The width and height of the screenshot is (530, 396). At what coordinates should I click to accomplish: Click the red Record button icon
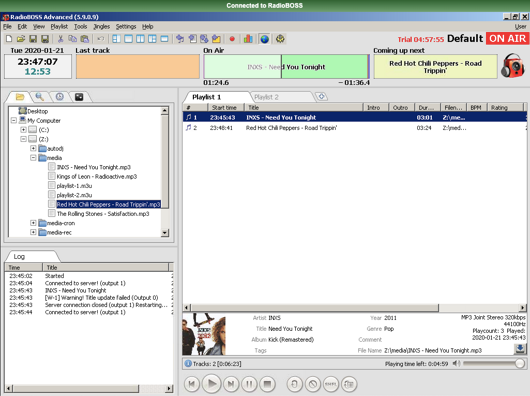click(x=232, y=39)
